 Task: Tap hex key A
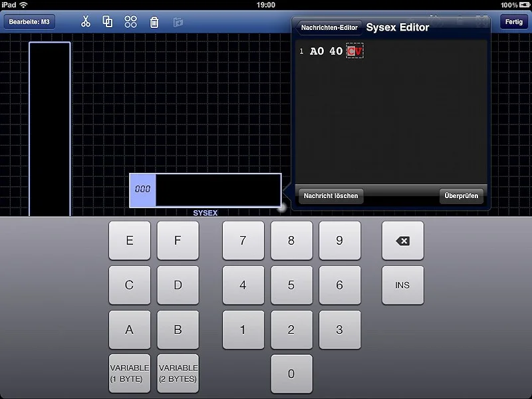pyautogui.click(x=130, y=329)
